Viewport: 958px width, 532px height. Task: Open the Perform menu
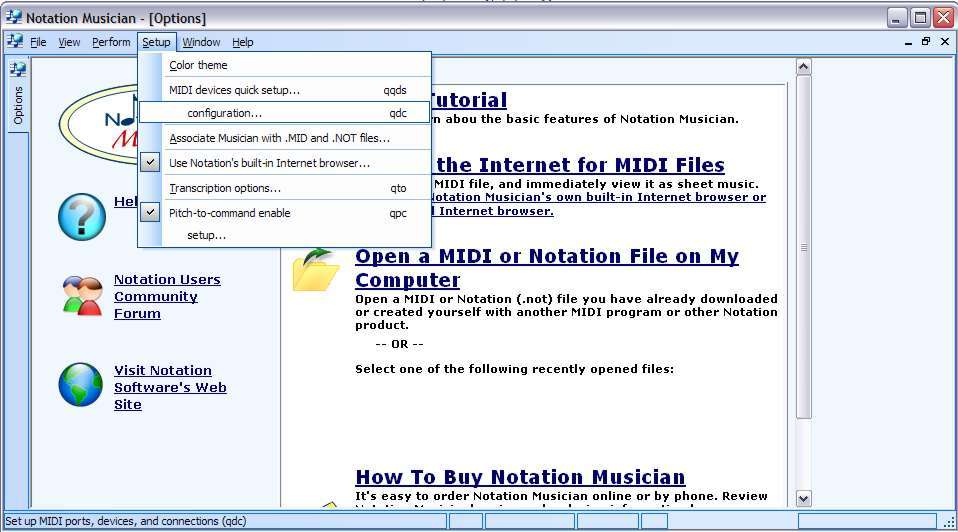click(x=111, y=42)
